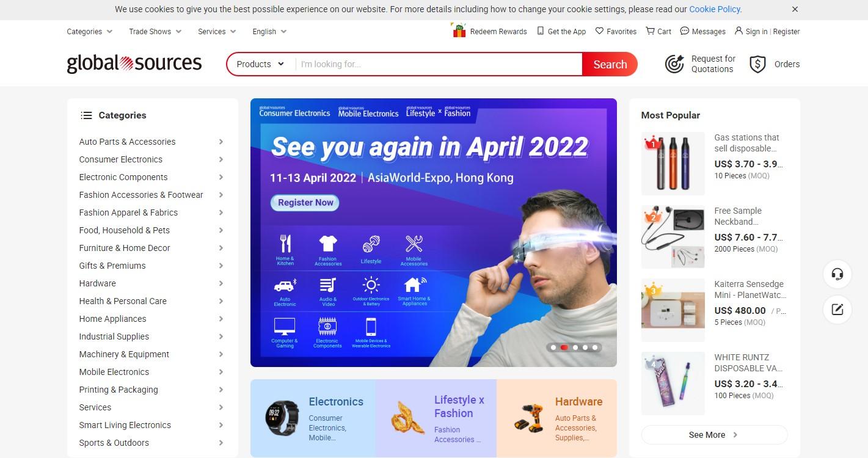868x458 pixels.
Task: Select the third banner carousel dot
Action: click(x=575, y=347)
